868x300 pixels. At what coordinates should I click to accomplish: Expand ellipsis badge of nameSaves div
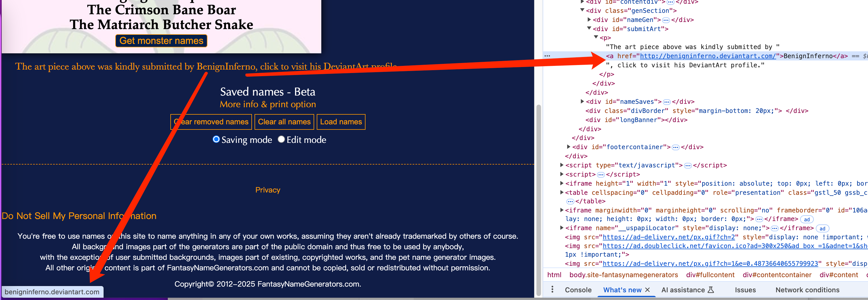click(667, 102)
